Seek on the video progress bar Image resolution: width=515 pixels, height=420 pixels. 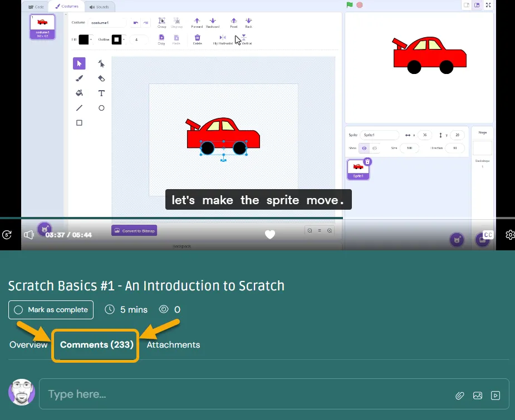coord(257,218)
